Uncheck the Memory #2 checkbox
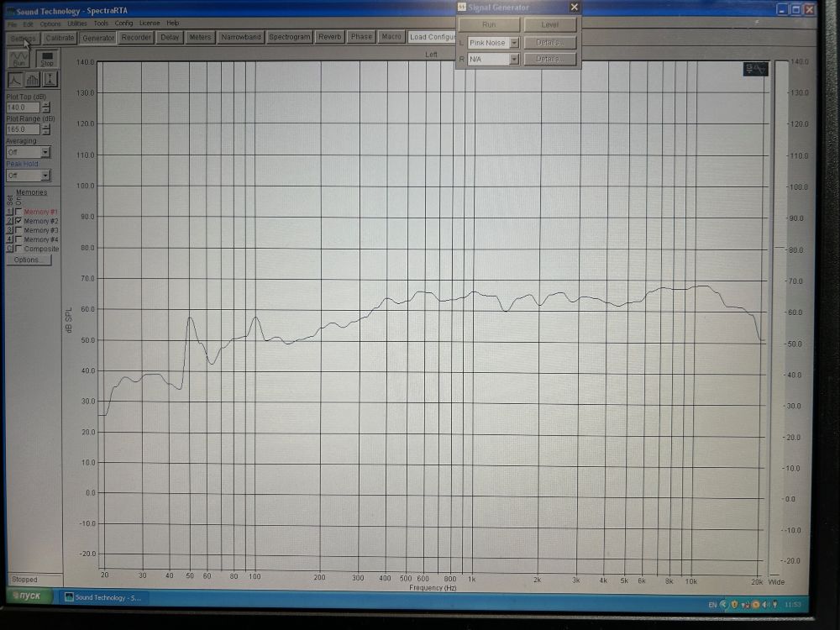Screen dimensions: 840x630 (18, 221)
